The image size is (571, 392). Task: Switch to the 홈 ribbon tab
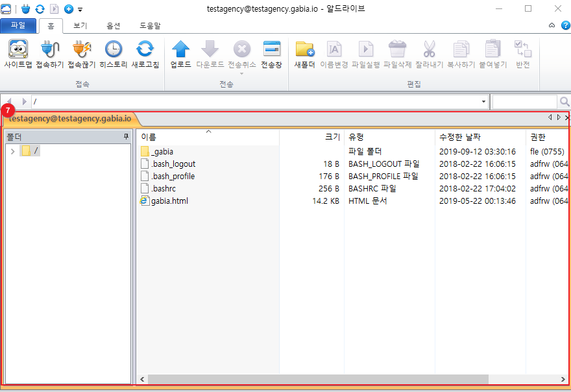pyautogui.click(x=51, y=26)
